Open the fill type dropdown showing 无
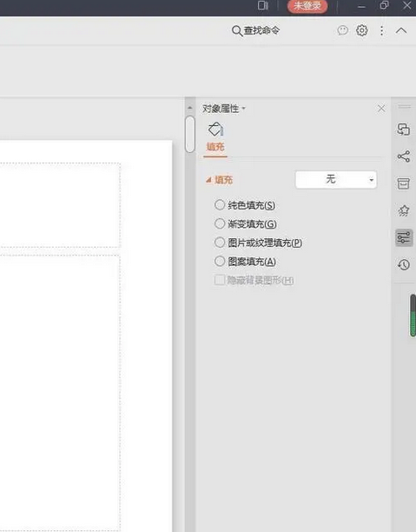Image resolution: width=416 pixels, height=532 pixels. [336, 179]
